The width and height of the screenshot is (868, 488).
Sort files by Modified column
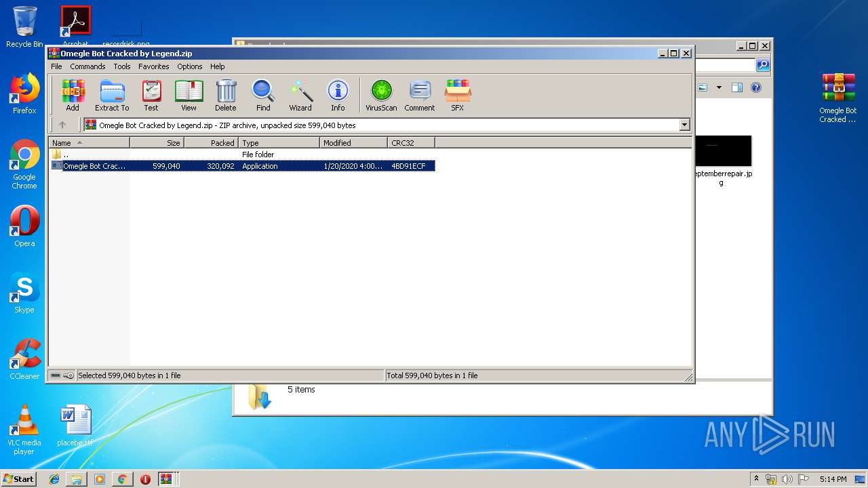[x=353, y=142]
